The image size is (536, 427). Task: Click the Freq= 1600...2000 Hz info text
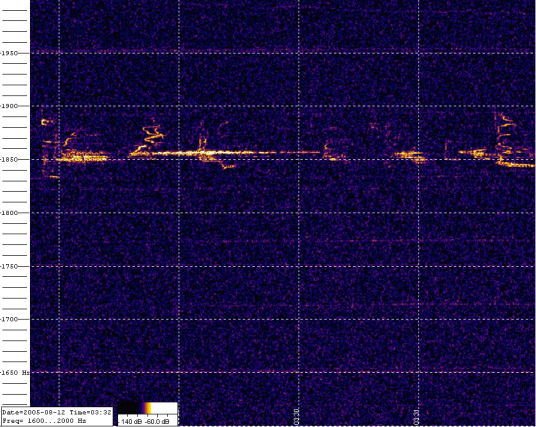(44, 421)
